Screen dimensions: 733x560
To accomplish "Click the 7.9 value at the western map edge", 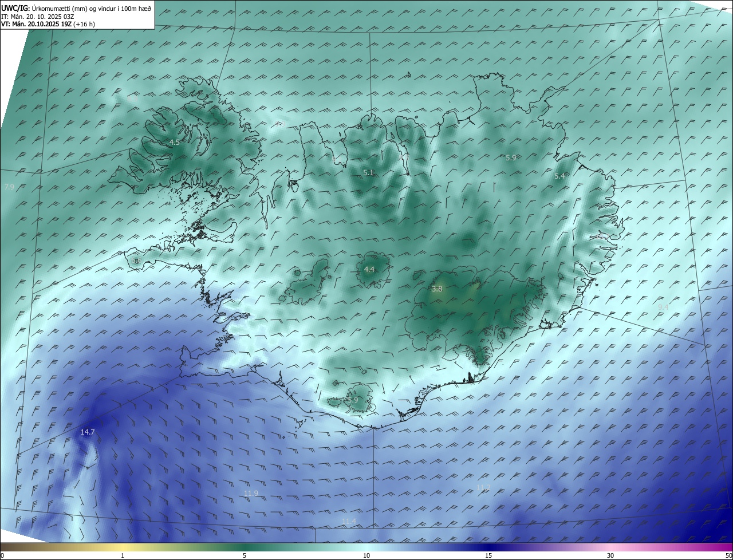I will (x=9, y=187).
